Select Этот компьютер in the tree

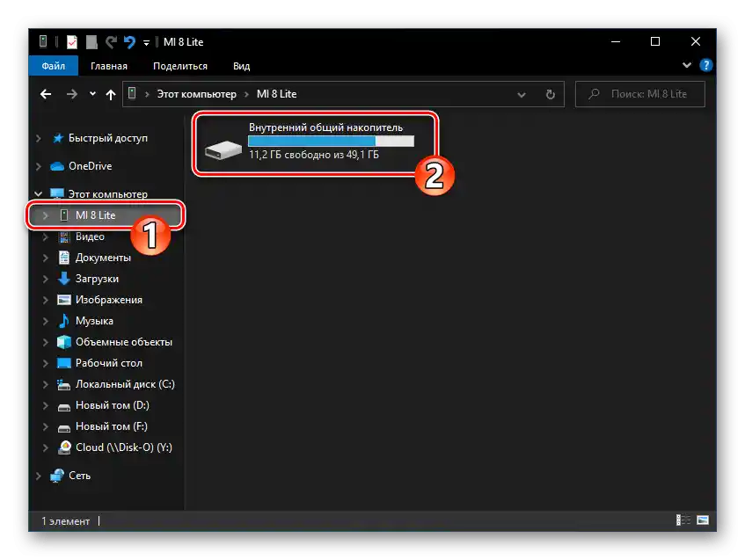108,194
